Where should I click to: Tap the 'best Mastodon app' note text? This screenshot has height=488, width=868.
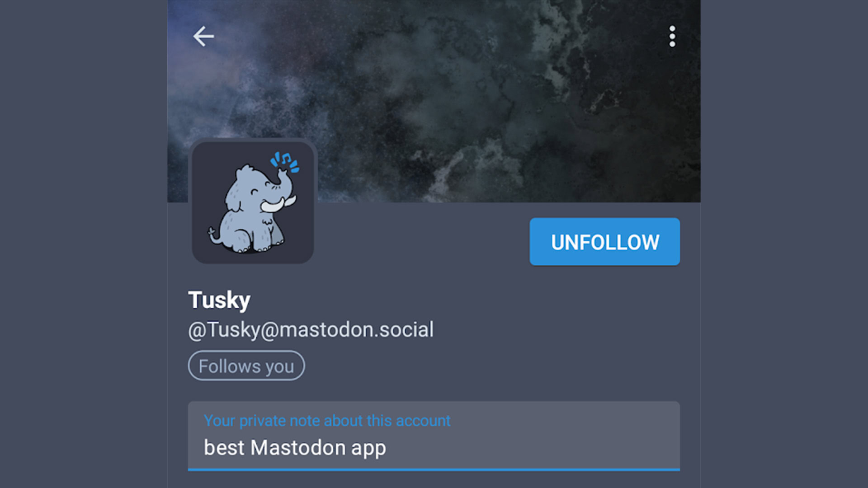(295, 448)
